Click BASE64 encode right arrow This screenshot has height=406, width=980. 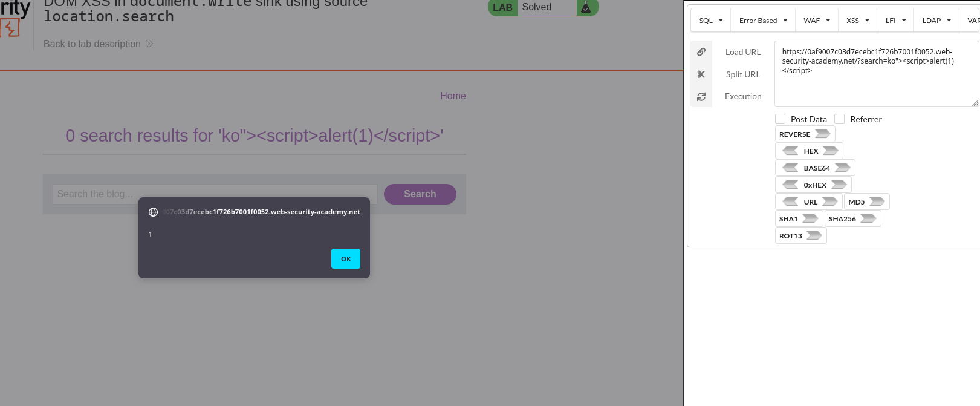tap(843, 168)
